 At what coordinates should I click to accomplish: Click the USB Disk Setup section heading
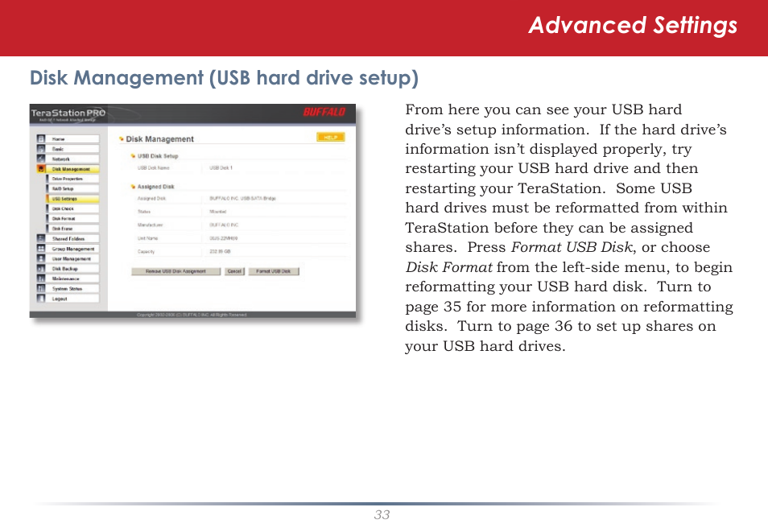158,156
